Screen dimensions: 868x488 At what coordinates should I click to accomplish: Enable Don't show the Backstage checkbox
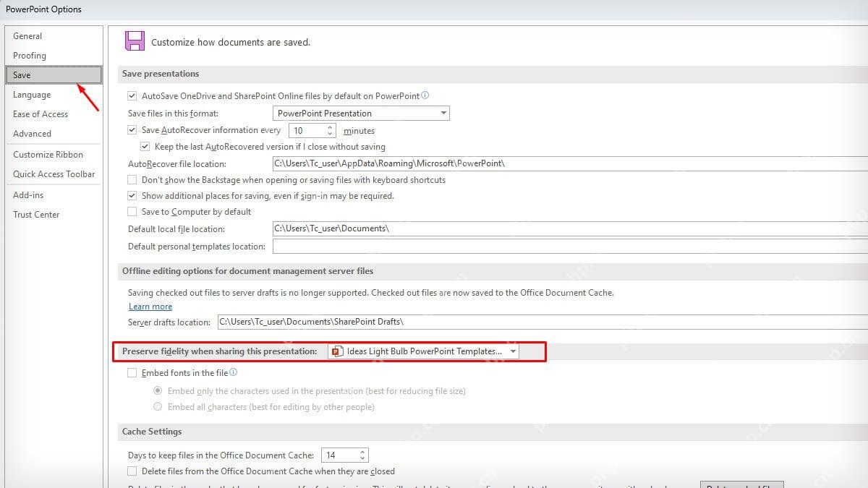[132, 180]
